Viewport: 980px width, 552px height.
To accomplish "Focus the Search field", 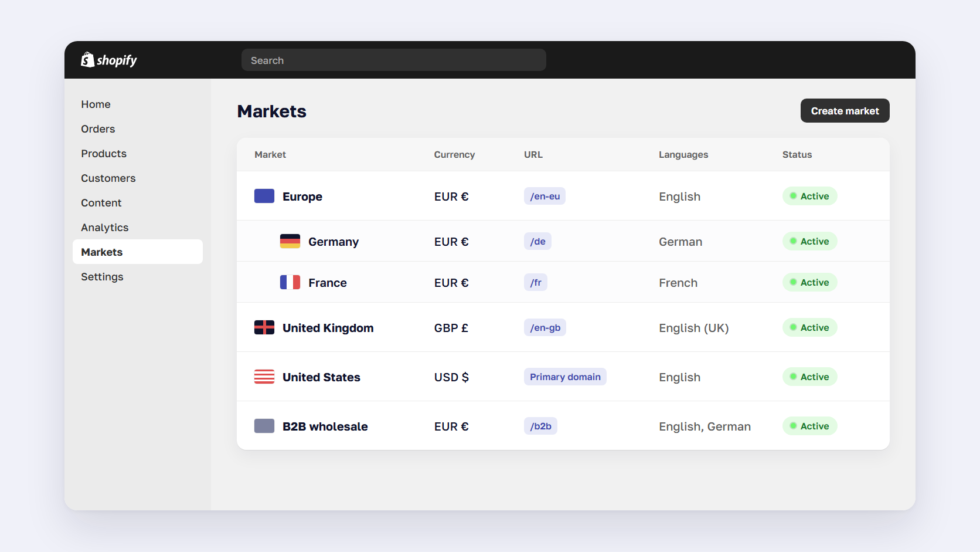I will (394, 60).
